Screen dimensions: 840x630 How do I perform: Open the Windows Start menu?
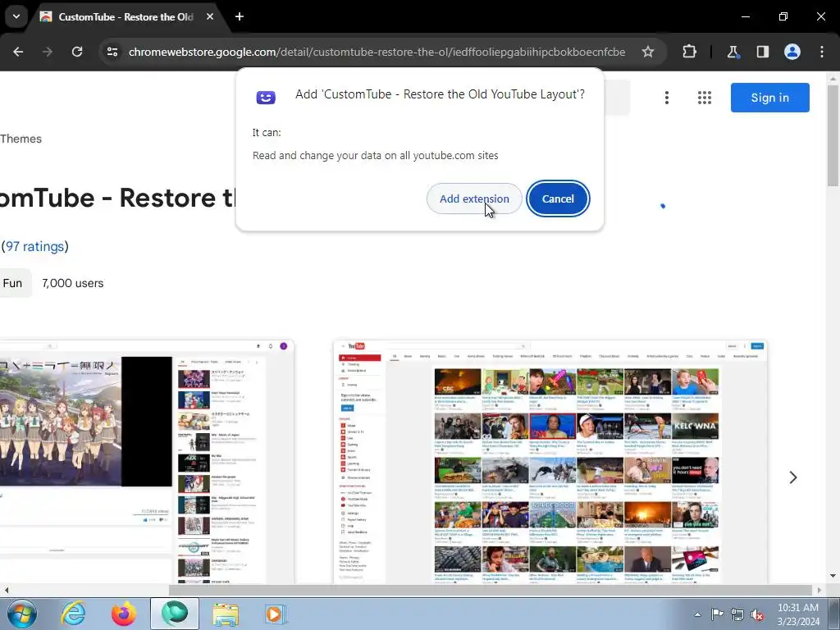click(22, 614)
